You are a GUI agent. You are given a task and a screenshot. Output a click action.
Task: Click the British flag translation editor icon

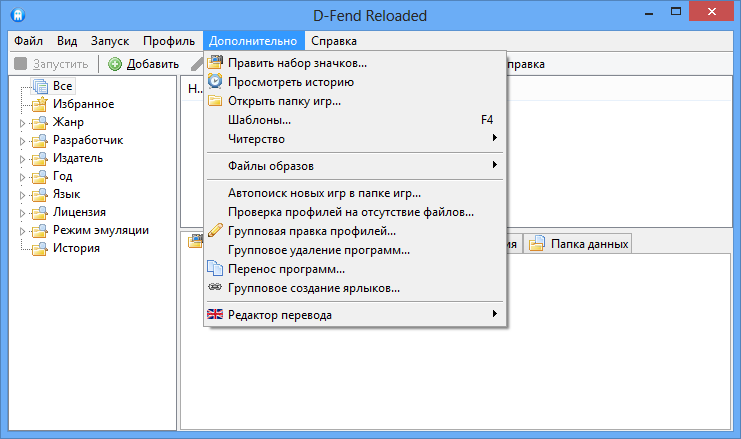[215, 315]
